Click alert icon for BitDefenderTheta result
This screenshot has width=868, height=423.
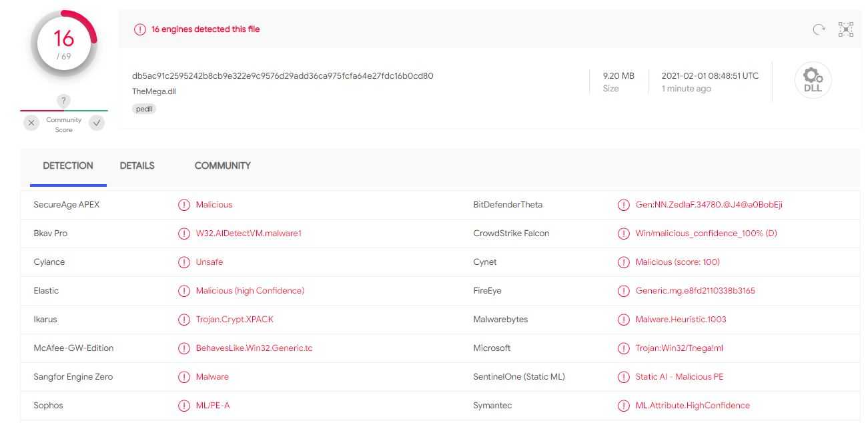coord(624,205)
